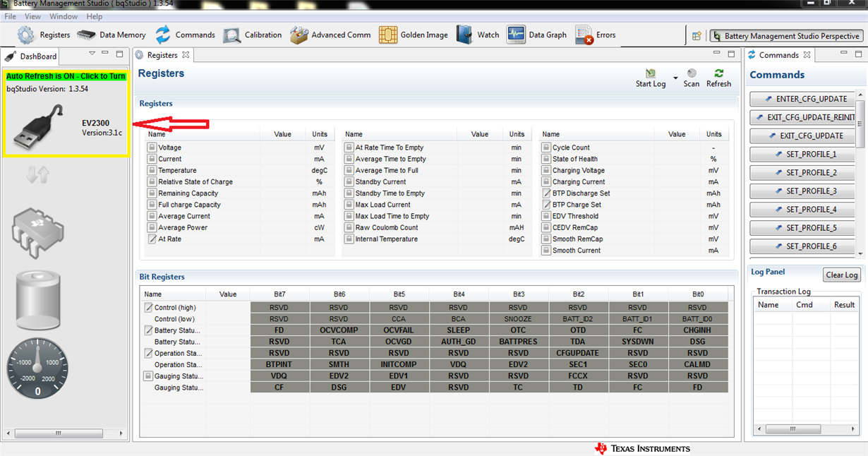Open Golden Image chip icon
The image size is (868, 456).
(x=387, y=35)
